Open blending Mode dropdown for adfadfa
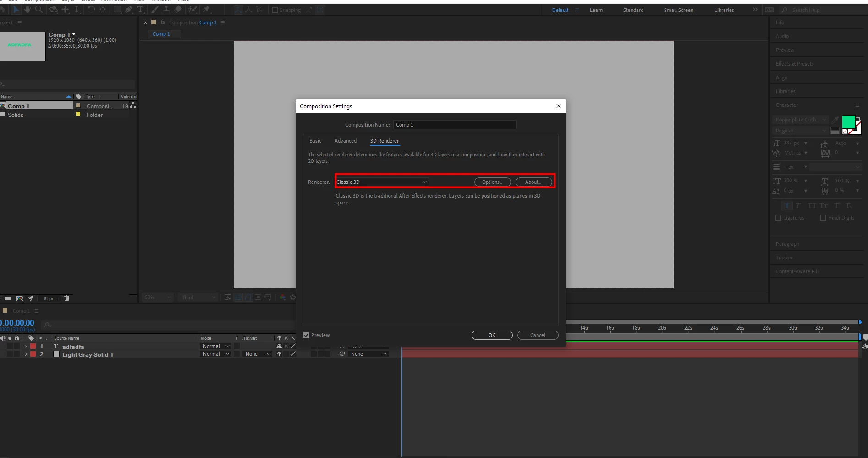The image size is (868, 458). click(x=216, y=346)
